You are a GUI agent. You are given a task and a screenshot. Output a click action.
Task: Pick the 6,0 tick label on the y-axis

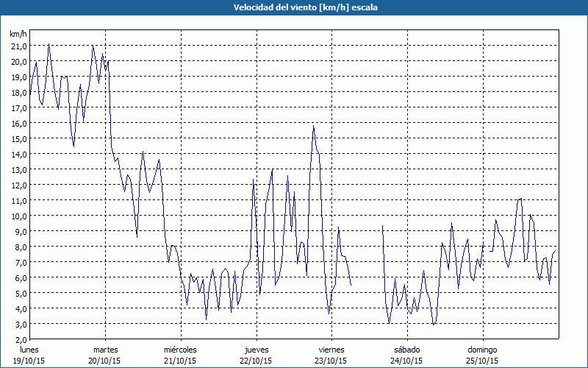[x=18, y=277]
